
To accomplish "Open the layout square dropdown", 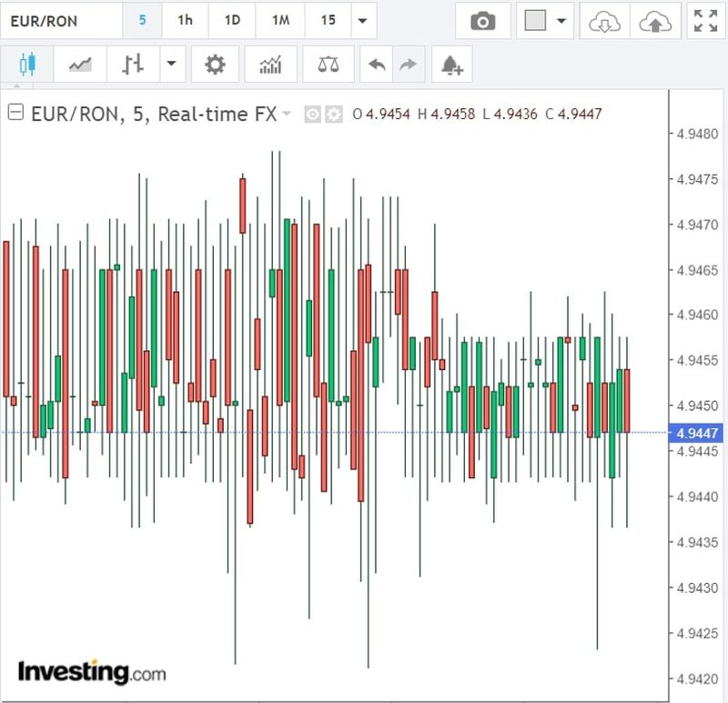I will pyautogui.click(x=546, y=21).
